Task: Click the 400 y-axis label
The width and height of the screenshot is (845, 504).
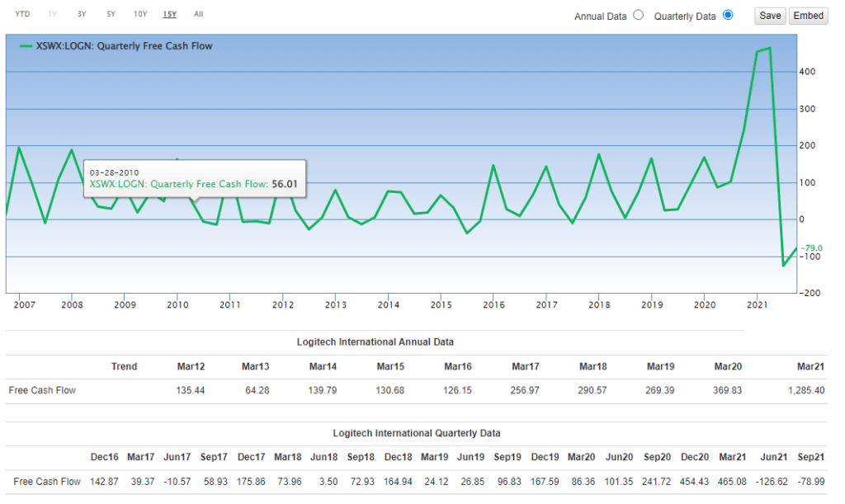Action: [x=807, y=72]
